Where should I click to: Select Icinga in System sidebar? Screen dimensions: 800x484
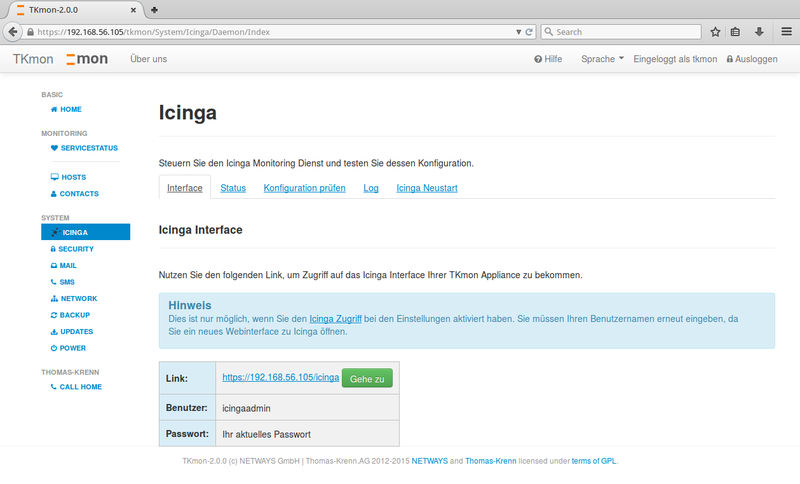click(x=86, y=232)
